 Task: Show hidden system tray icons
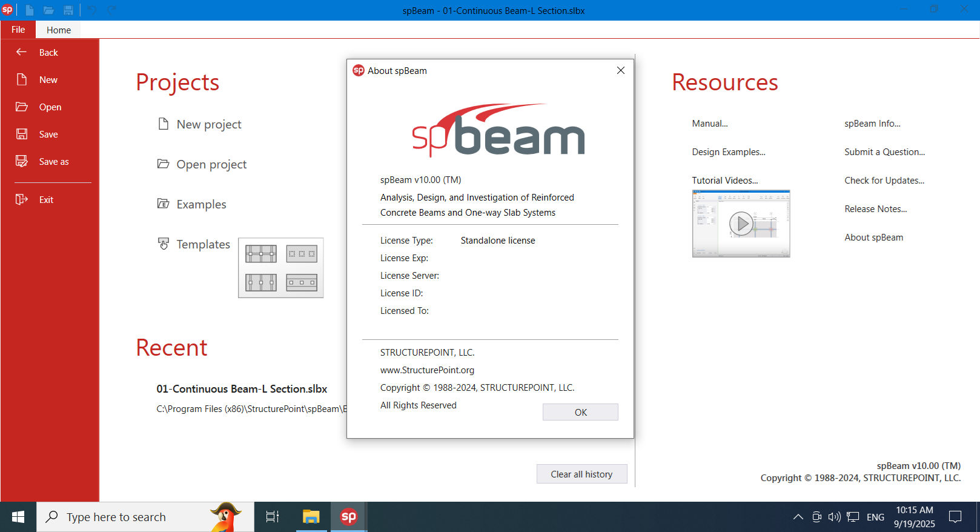pos(798,517)
